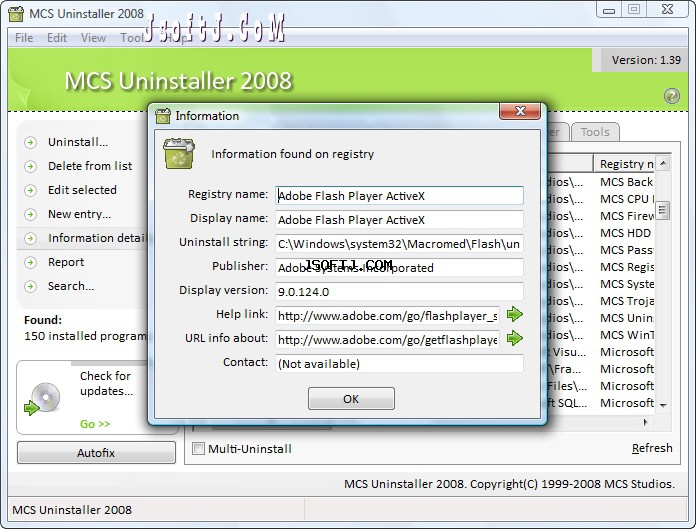
Task: Select the MCS WinT list row
Action: 626,335
